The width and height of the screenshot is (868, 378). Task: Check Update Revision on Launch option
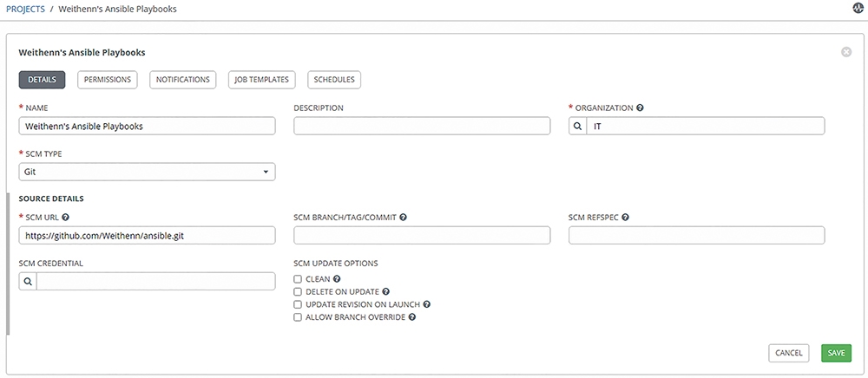[x=298, y=304]
